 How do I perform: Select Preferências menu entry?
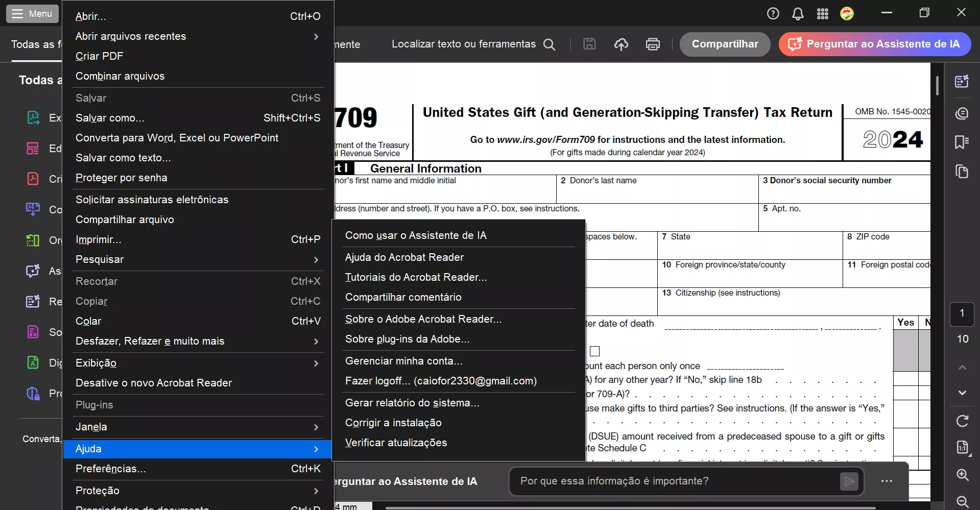click(x=111, y=469)
